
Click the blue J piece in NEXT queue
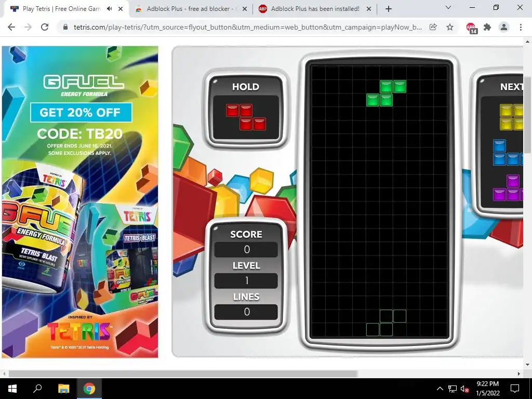[x=508, y=153]
